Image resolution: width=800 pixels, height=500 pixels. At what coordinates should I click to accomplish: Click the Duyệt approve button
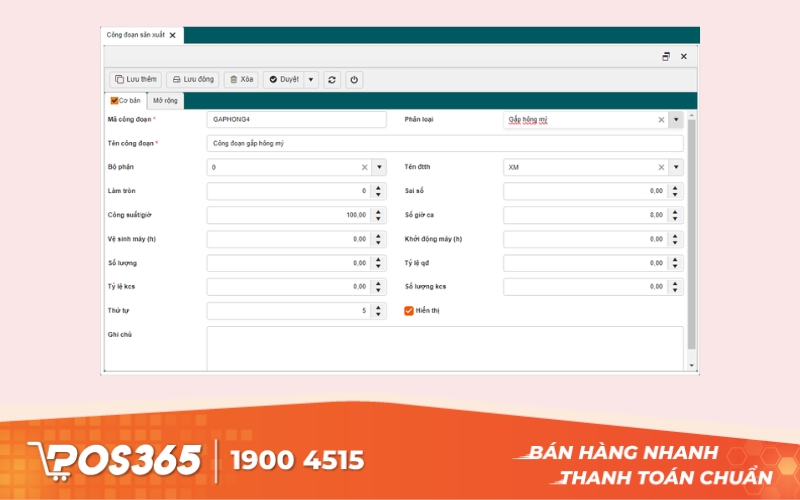(284, 80)
